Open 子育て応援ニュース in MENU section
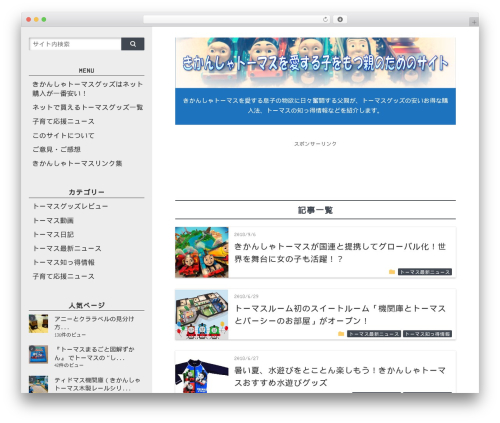The width and height of the screenshot is (500, 423). click(x=63, y=121)
